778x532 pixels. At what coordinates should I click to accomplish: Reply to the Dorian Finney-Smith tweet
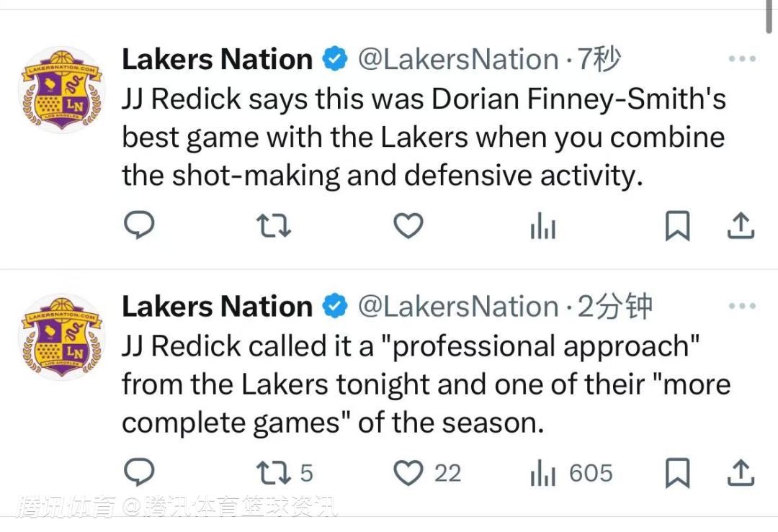(x=140, y=227)
